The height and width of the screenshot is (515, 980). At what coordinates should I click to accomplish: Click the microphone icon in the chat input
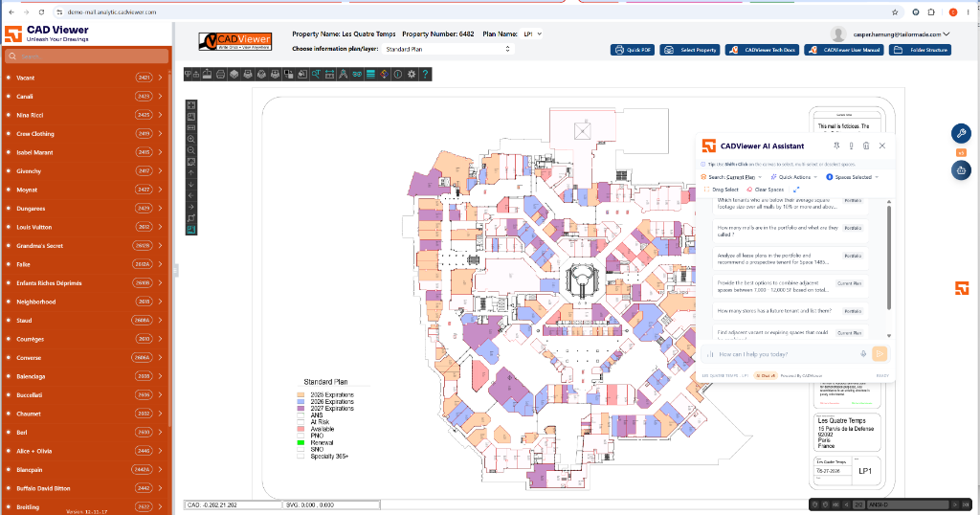[x=863, y=354]
